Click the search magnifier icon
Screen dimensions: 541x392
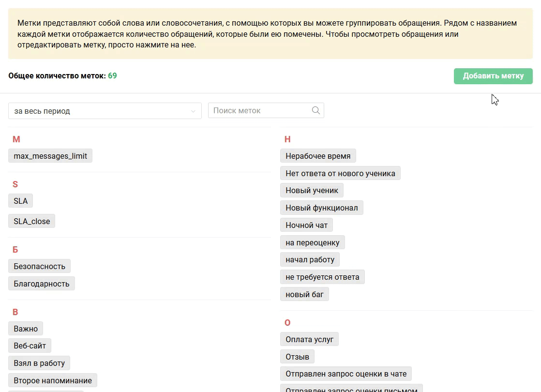pos(316,110)
